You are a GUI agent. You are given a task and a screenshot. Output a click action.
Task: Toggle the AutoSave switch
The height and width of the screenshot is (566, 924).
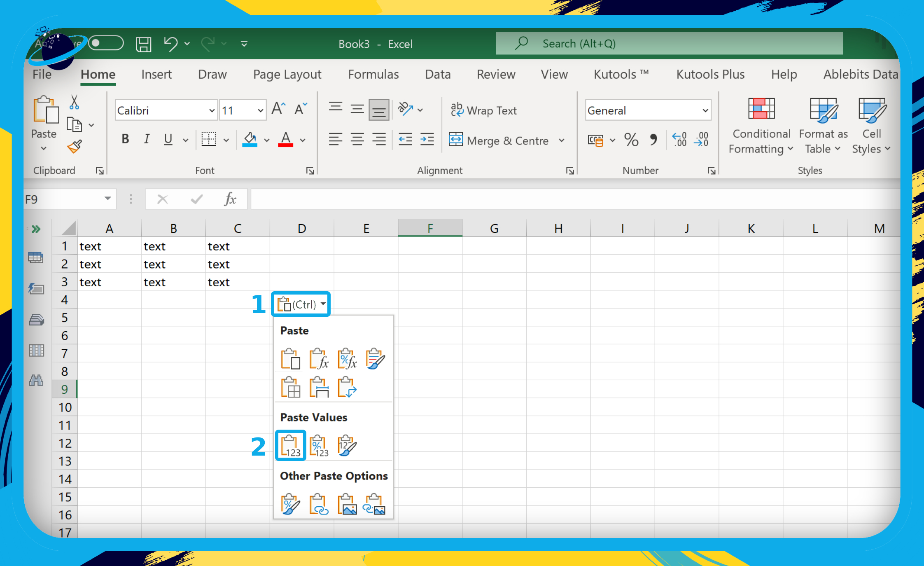coord(105,43)
